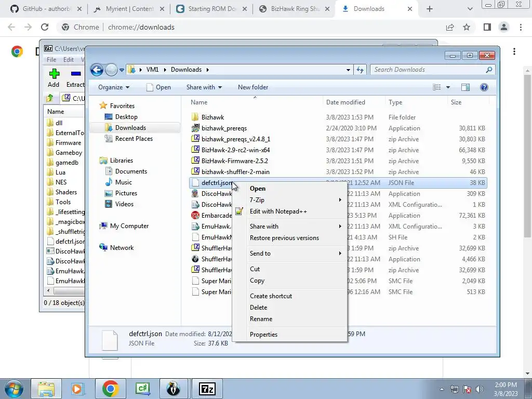The height and width of the screenshot is (399, 532).
Task: Click the Explorer Forward navigation arrow
Action: [111, 70]
